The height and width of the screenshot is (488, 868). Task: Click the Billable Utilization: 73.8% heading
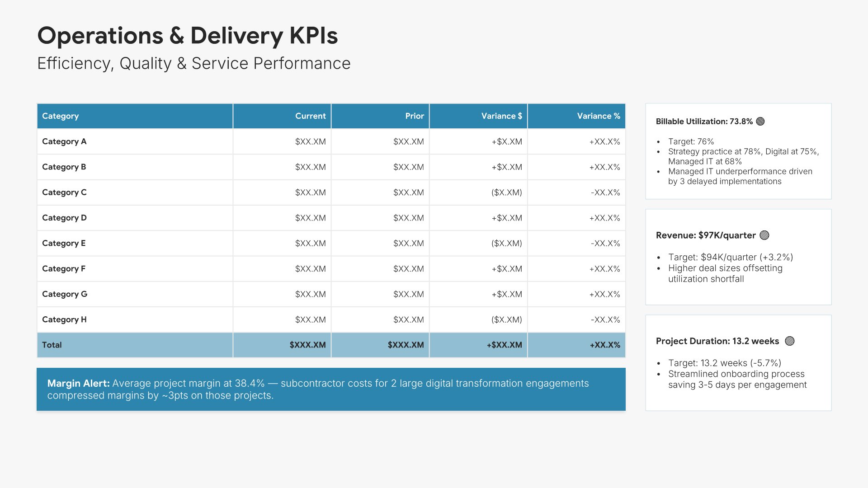[704, 122]
